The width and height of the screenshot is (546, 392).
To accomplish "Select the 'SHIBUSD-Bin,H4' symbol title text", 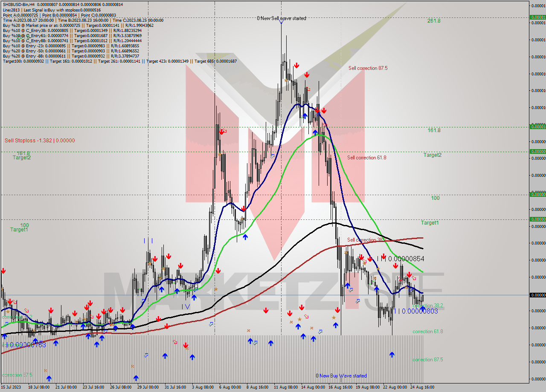I will (x=19, y=4).
